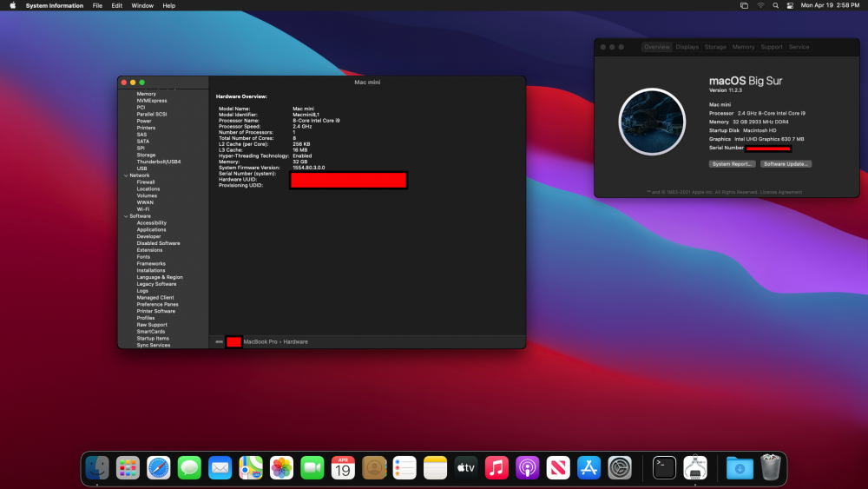This screenshot has height=489, width=868.
Task: Select Thunderbolt/USB4 in the sidebar
Action: 159,162
